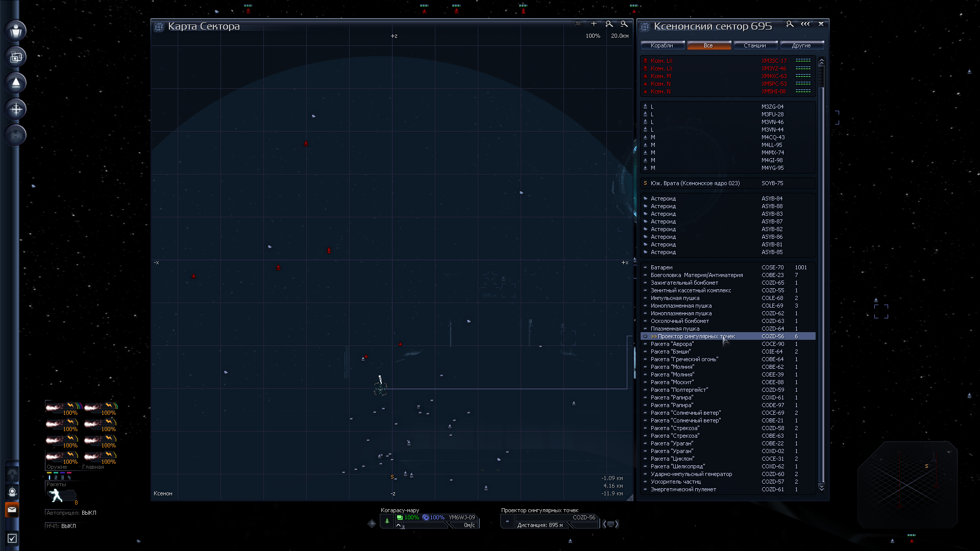Expand the speed control up-arrow
The height and width of the screenshot is (551, 980).
point(399,525)
